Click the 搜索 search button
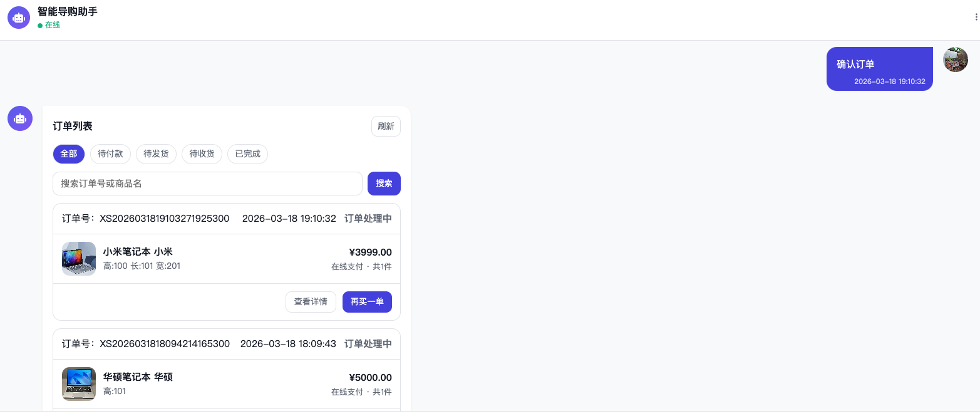The height and width of the screenshot is (416, 980). pyautogui.click(x=384, y=184)
